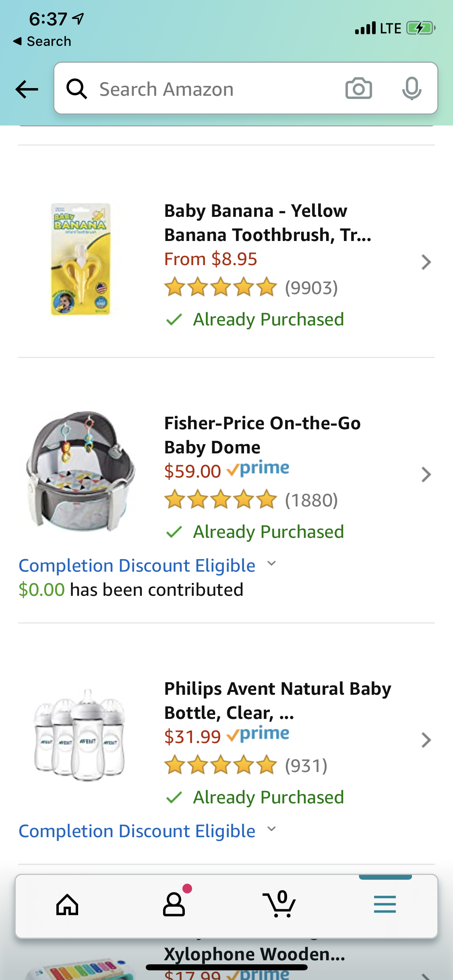The width and height of the screenshot is (453, 980).
Task: Open the shopping cart icon
Action: 279,905
